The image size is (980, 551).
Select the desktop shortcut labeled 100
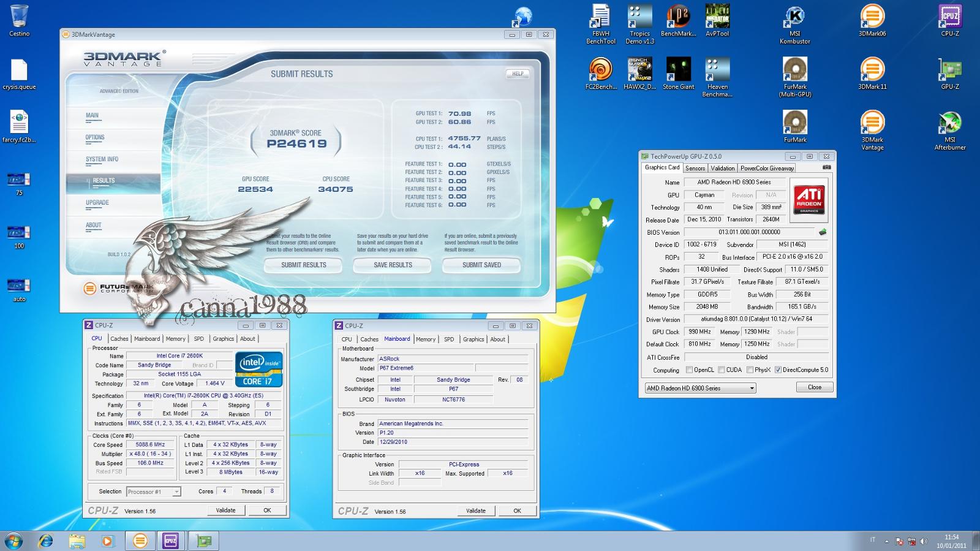click(x=19, y=237)
